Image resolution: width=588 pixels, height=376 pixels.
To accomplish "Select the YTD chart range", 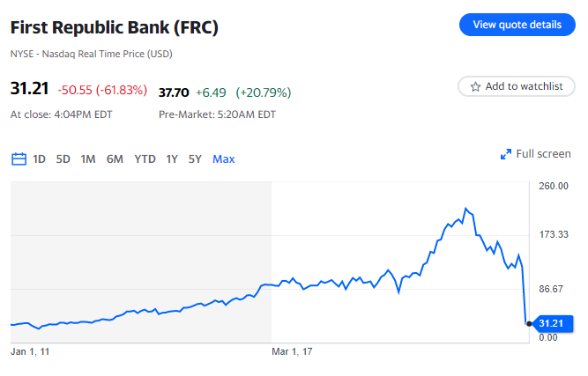I will pyautogui.click(x=145, y=159).
